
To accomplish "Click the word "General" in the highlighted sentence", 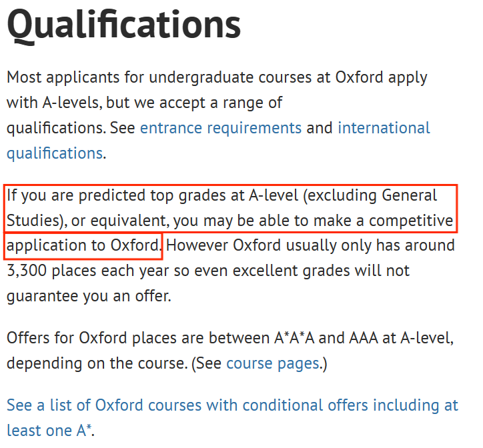I will pyautogui.click(x=409, y=195).
